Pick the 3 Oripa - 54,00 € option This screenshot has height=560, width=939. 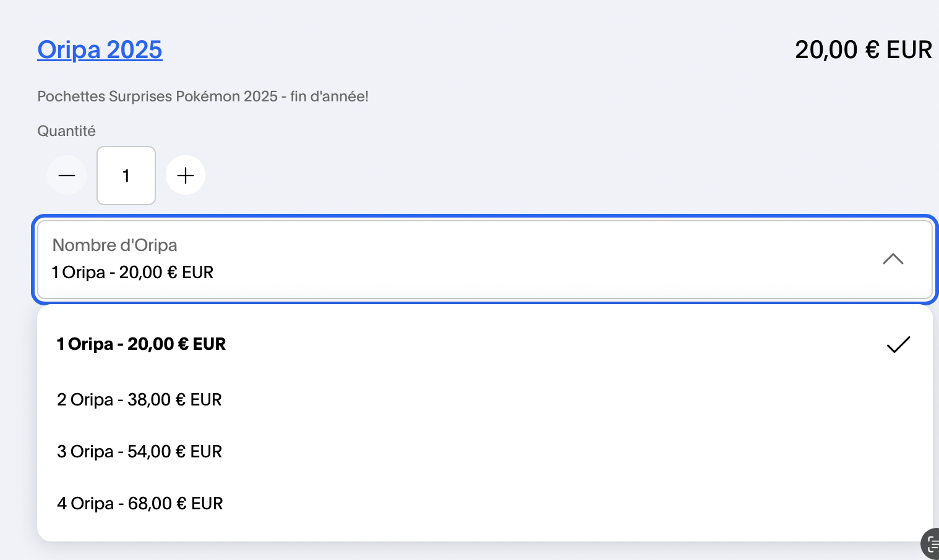coord(139,452)
